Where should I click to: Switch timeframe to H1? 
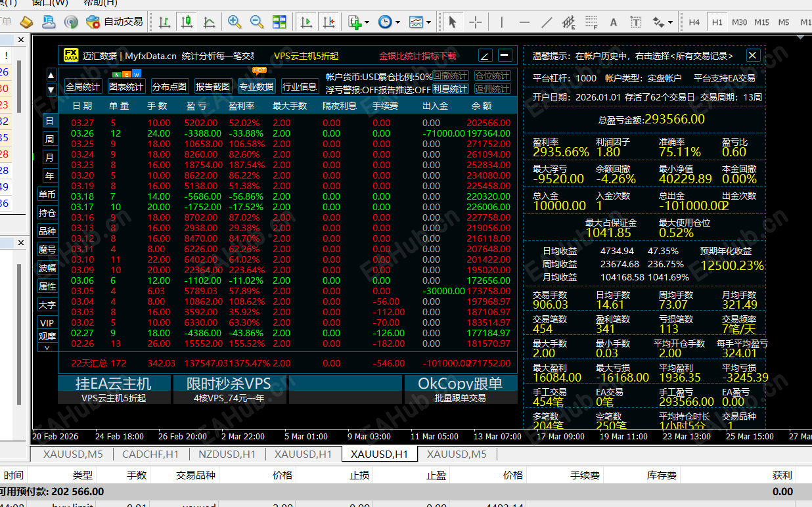(x=717, y=22)
